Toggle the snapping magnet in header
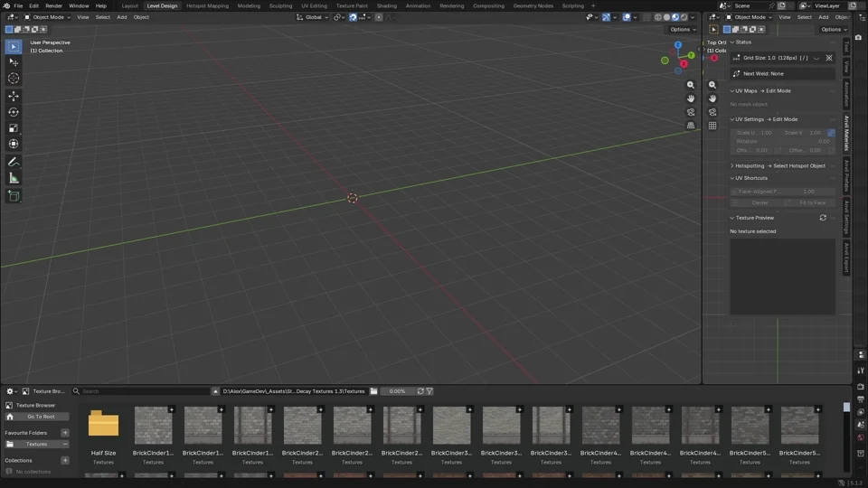Viewport: 868px width, 488px height. [x=353, y=17]
